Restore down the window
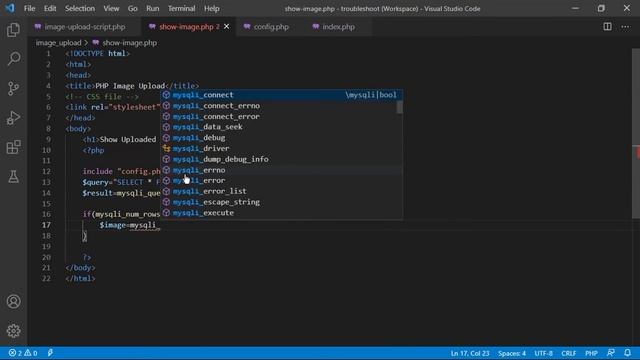Screen dimensions: 640x360 pos(601,8)
